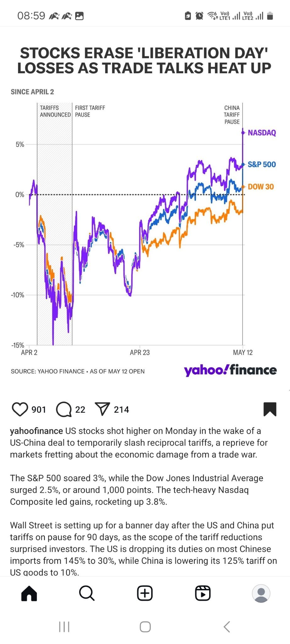Tap alarm icon in status bar
This screenshot has width=290, height=644.
tap(199, 16)
